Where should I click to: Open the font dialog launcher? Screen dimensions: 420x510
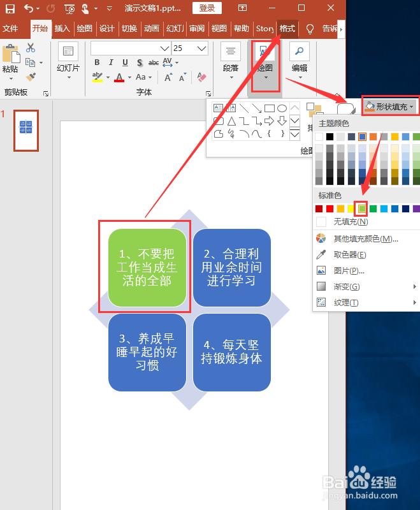pyautogui.click(x=208, y=94)
